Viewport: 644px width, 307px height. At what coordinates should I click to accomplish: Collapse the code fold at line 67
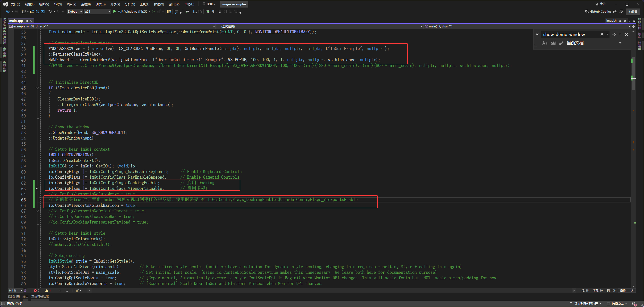tap(37, 211)
